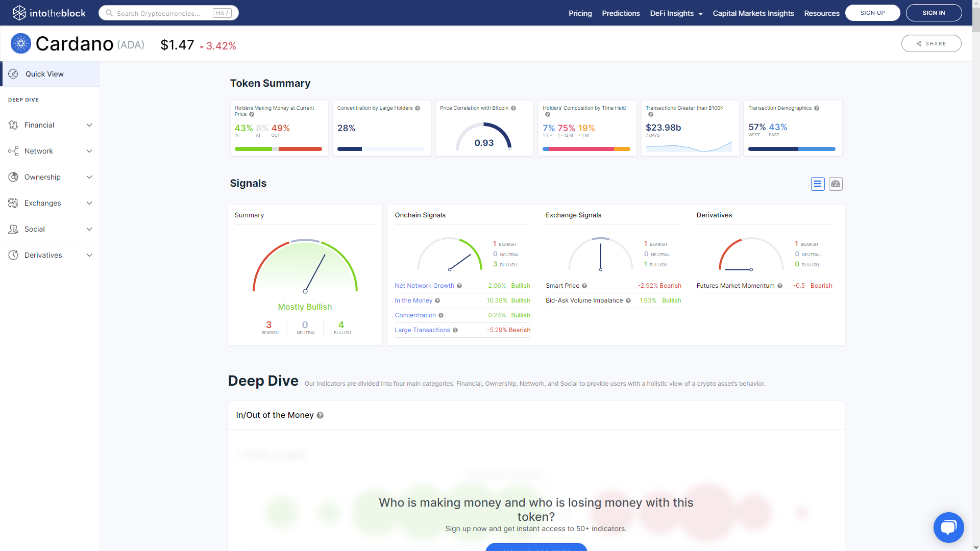The image size is (980, 551).
Task: Click help icon next to Net Network Growth
Action: click(459, 286)
